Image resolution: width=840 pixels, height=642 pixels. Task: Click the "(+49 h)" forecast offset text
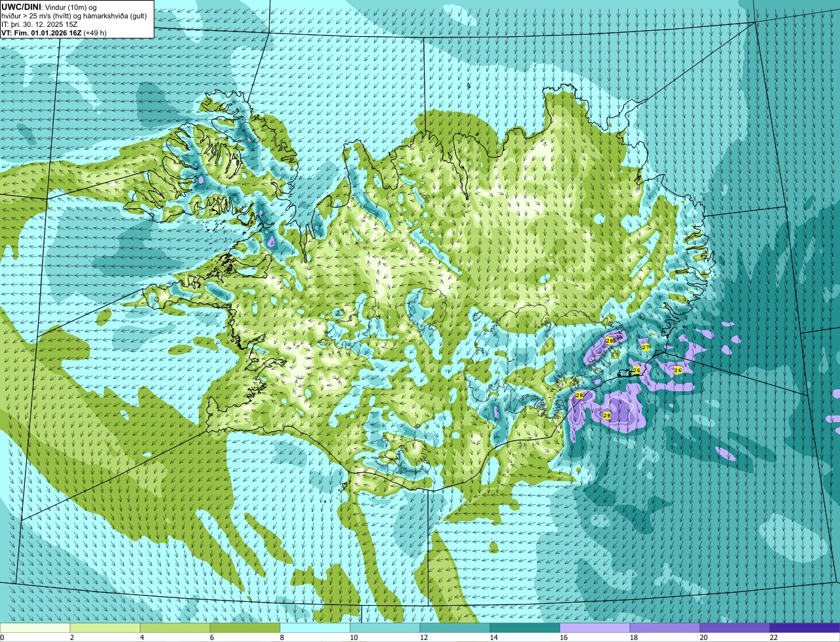click(95, 32)
